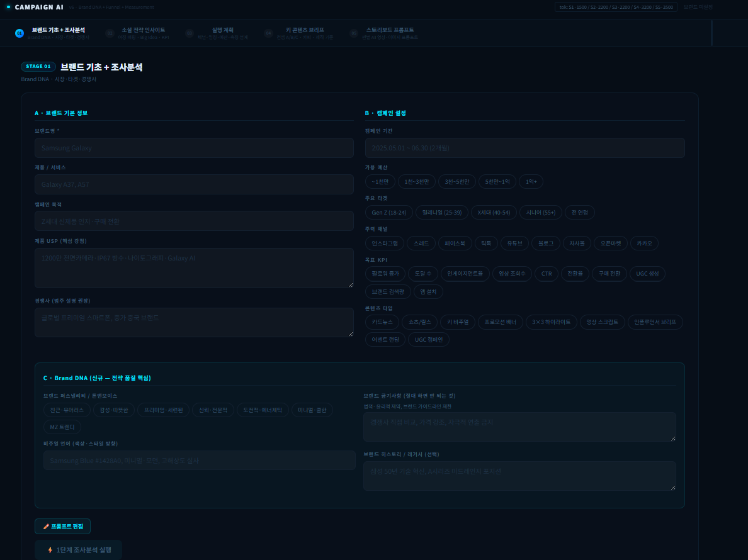Click into the 경쟁사 textarea
The height and width of the screenshot is (560, 748).
[x=194, y=323]
